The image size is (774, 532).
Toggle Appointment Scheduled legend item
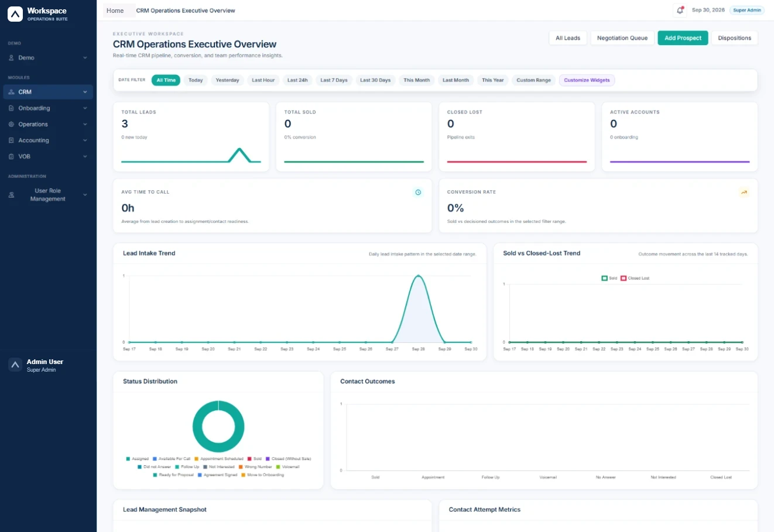coord(219,459)
